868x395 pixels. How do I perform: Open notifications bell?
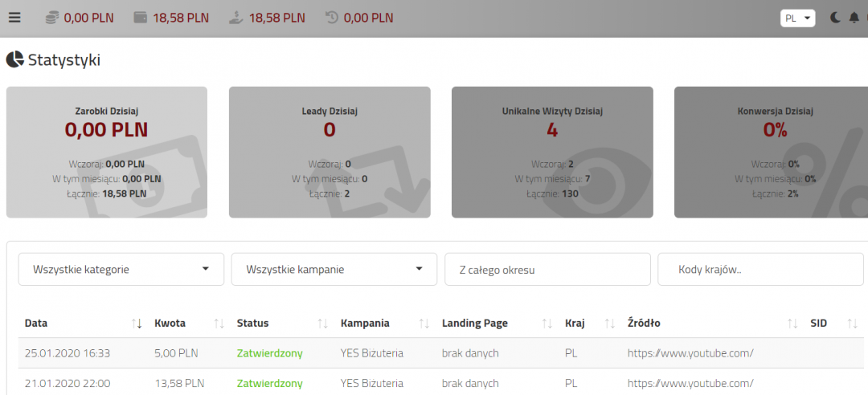coord(854,18)
